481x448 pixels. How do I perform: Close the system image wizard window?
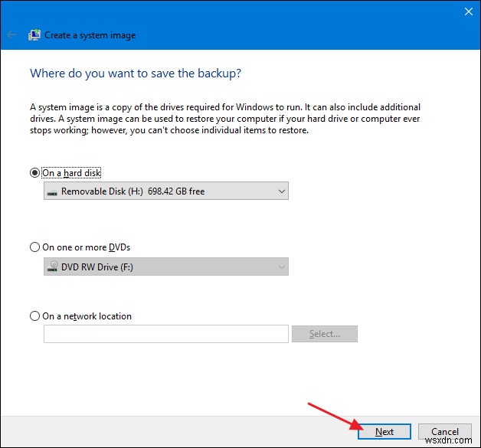(469, 11)
